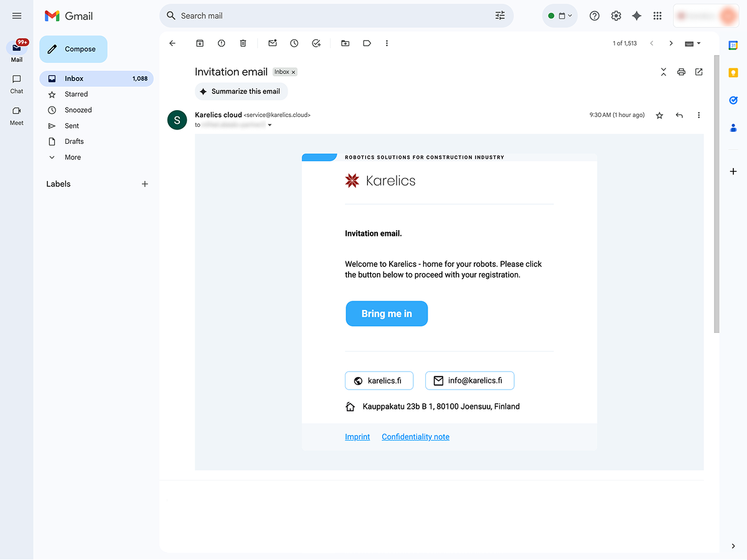Star the Invitation email

(x=660, y=115)
